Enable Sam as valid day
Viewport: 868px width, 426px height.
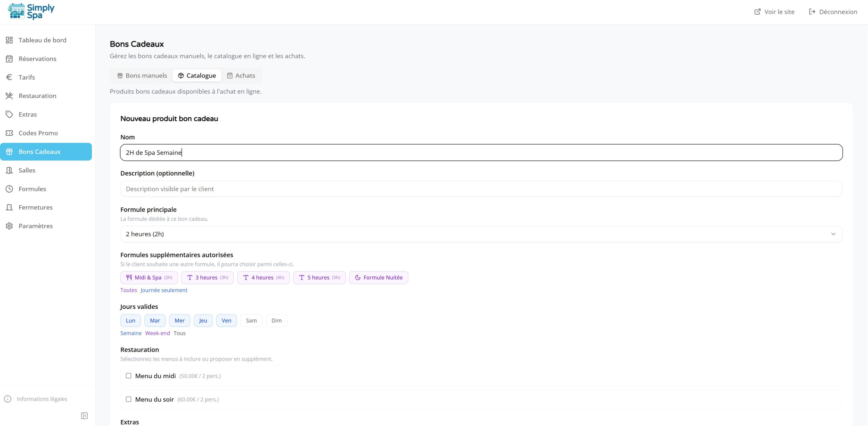pos(251,320)
